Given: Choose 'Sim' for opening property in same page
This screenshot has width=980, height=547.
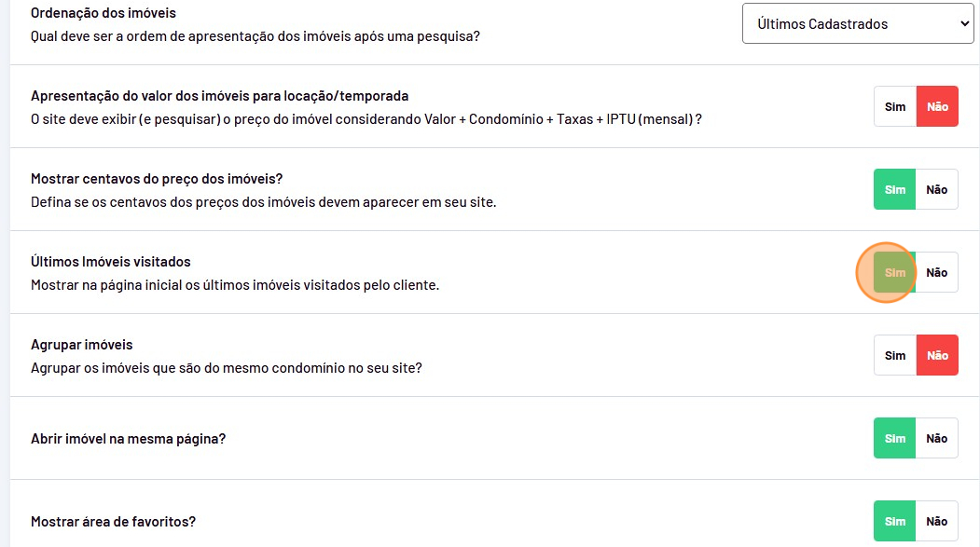Looking at the screenshot, I should point(895,439).
